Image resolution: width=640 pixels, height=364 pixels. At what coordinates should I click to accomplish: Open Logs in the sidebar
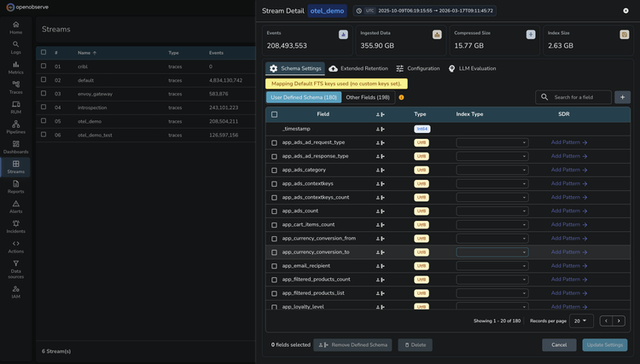pos(15,48)
